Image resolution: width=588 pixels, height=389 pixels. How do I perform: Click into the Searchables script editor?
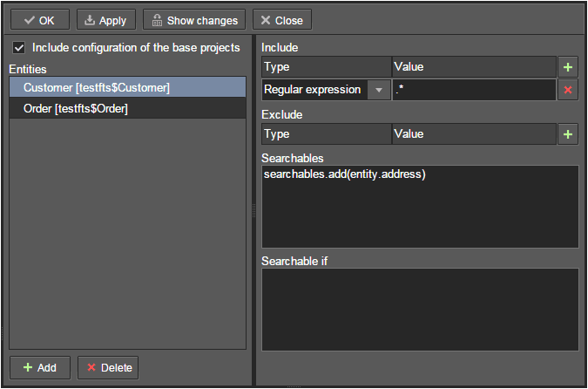[420, 207]
